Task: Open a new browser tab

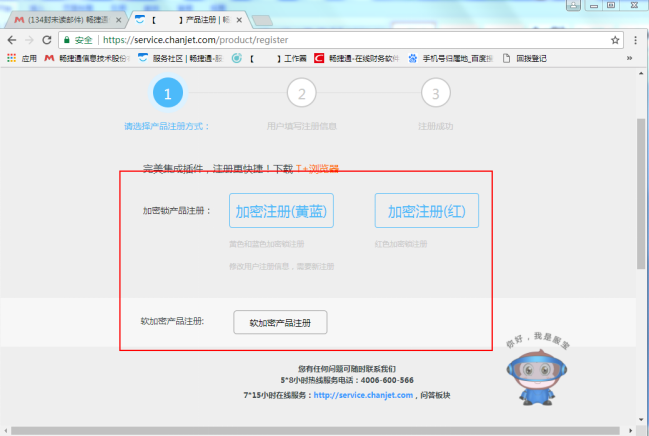Action: pyautogui.click(x=262, y=20)
